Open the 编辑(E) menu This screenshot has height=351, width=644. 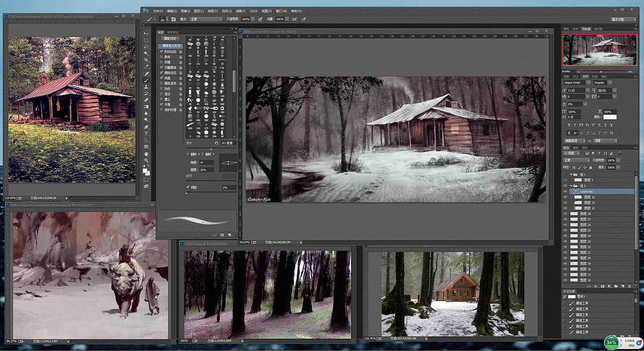tap(172, 11)
